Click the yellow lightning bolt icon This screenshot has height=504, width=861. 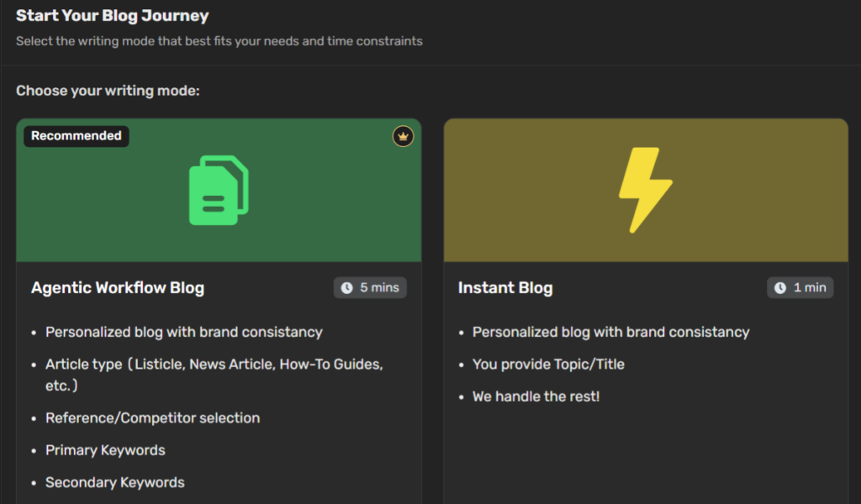[646, 189]
